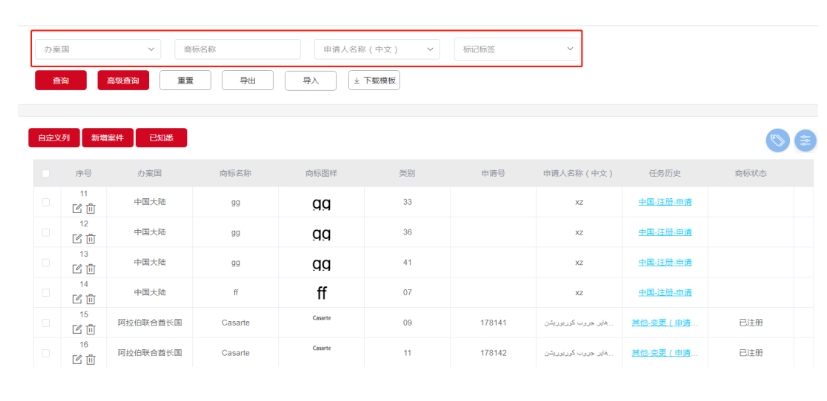
Task: Click the edit icon in row 16
Action: [x=77, y=359]
